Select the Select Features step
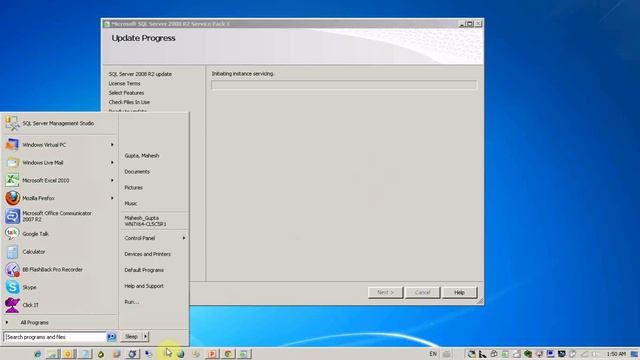Image resolution: width=640 pixels, height=360 pixels. [126, 93]
